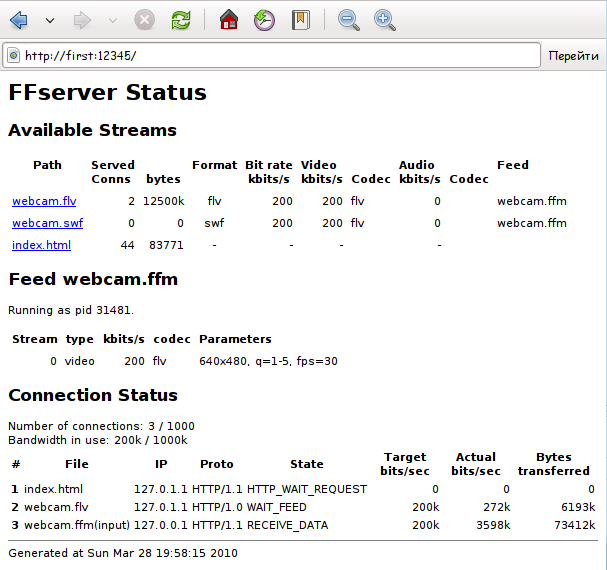Click 'Running as pid 31481.' text
Viewport: 607px width, 570px height.
71,310
